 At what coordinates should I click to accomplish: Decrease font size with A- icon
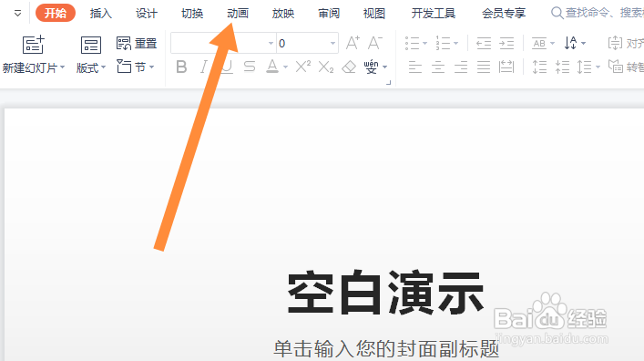point(374,43)
